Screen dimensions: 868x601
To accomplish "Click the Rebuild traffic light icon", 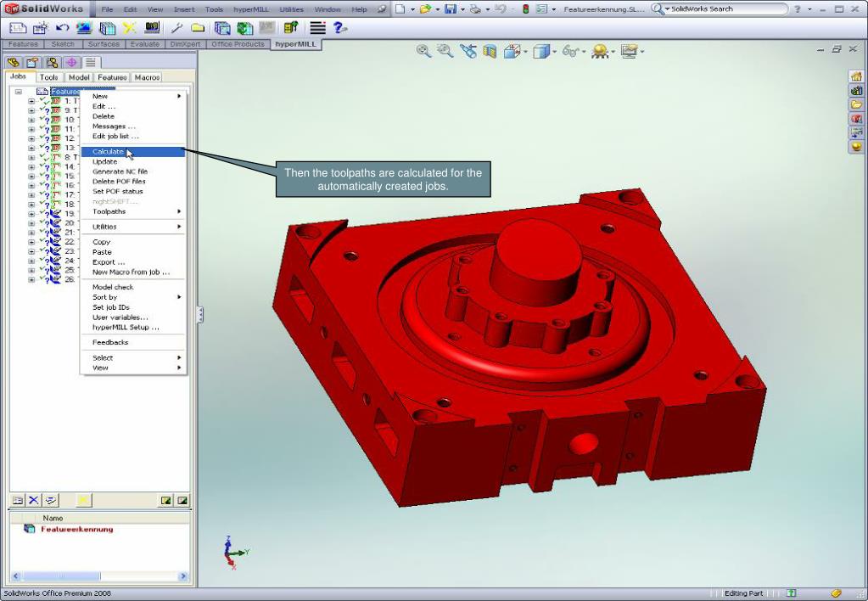I will [525, 8].
